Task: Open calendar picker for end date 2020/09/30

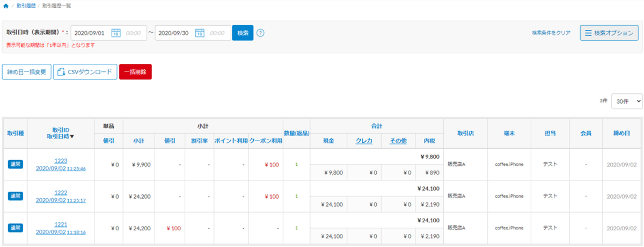Action: 200,33
